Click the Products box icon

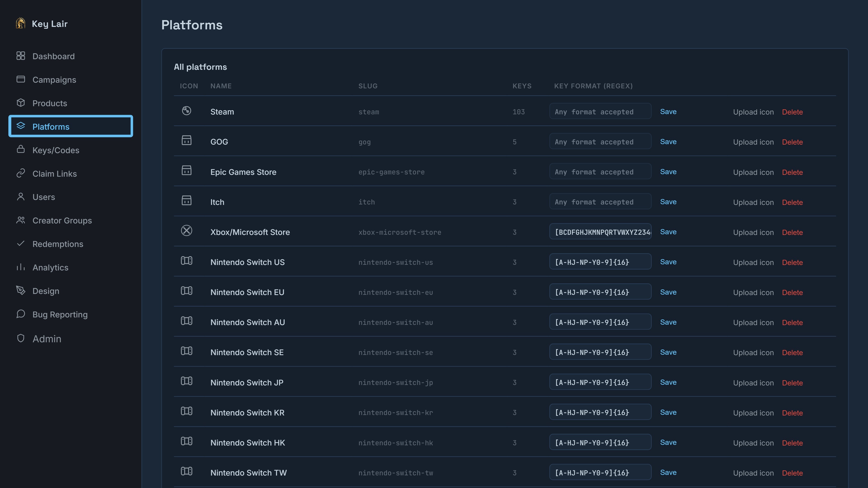(21, 103)
